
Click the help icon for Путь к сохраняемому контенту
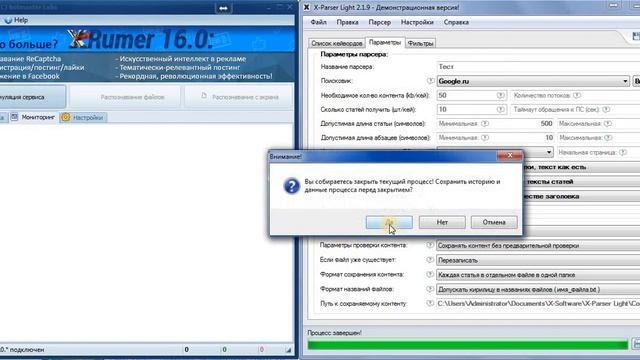click(430, 304)
